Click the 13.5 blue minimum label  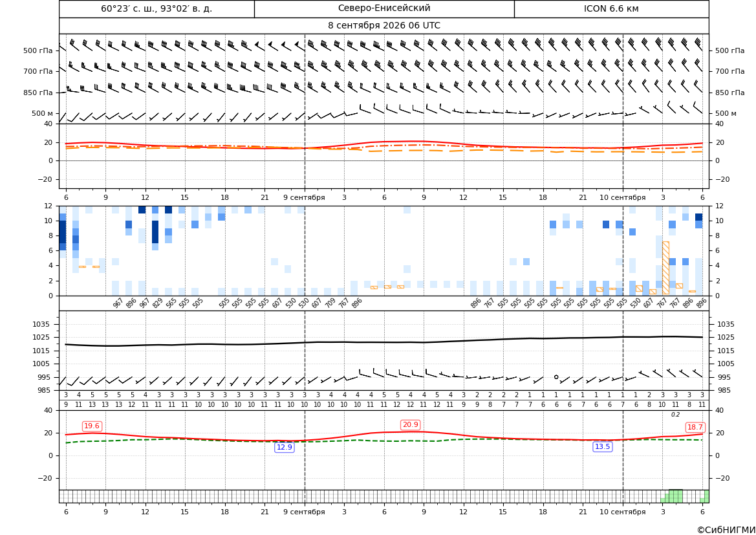click(x=602, y=447)
